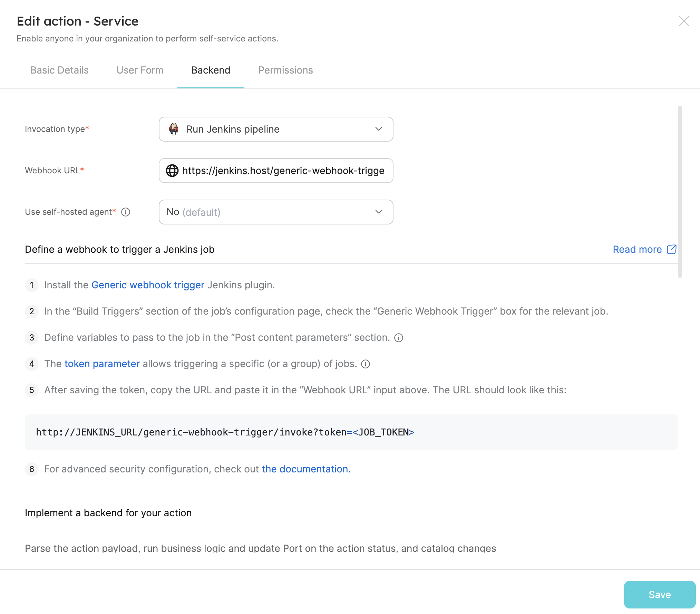Click info icon after group of jobs step
Viewport: 700px width, 614px height.
pos(366,364)
